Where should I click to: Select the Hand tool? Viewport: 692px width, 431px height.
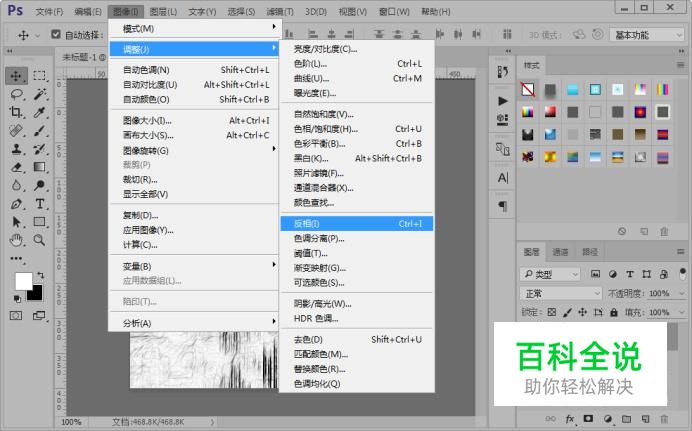coord(16,240)
